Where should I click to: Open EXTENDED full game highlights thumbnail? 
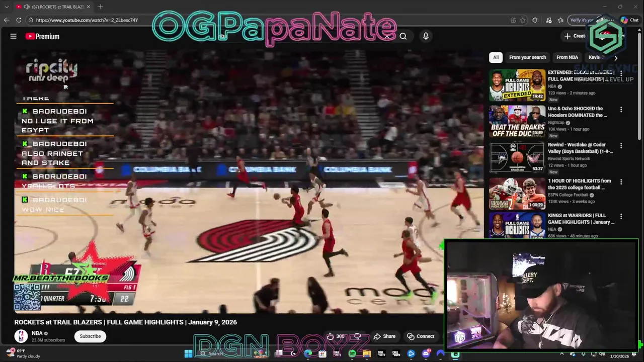[x=517, y=85]
